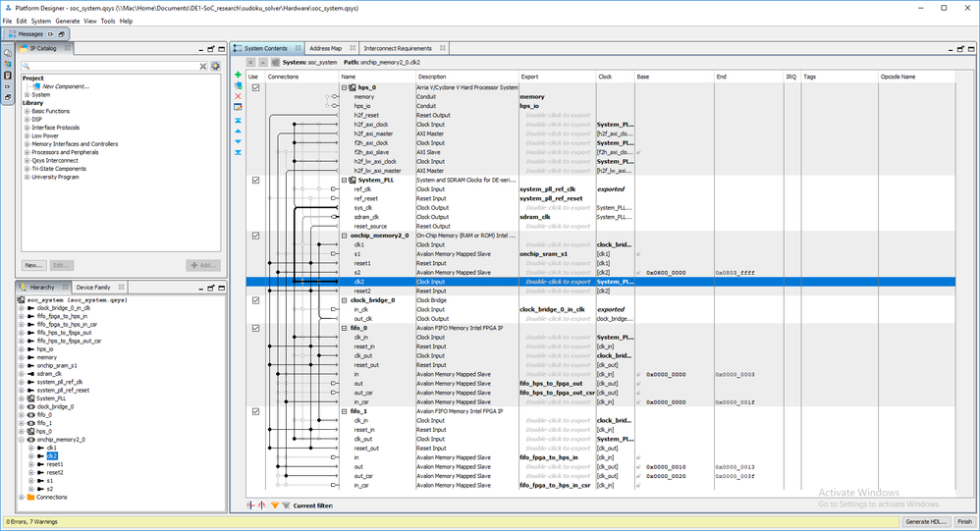Toggle the Use checkbox for fifo_0

click(256, 328)
